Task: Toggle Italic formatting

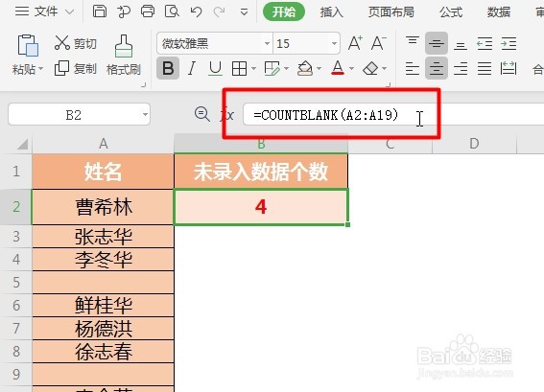Action: click(x=192, y=68)
